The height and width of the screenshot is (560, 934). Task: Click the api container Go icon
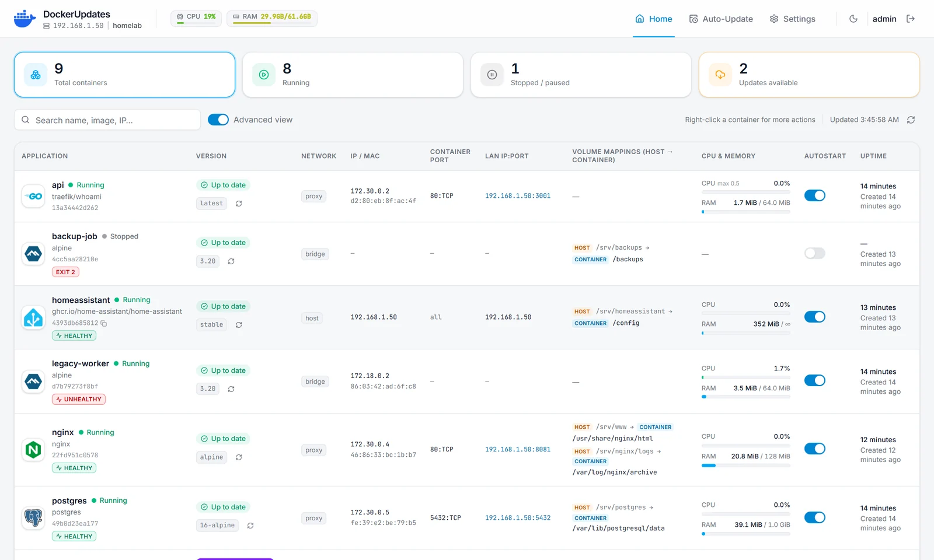coord(33,196)
